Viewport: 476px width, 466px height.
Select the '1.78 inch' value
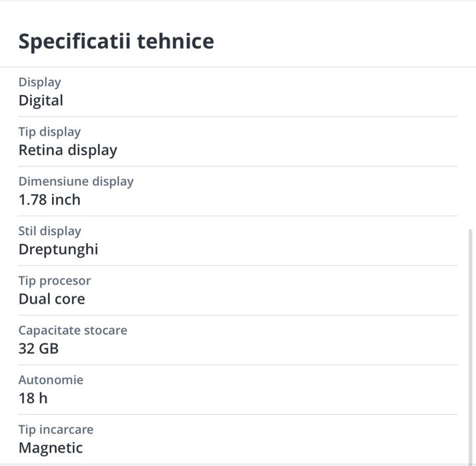[x=49, y=200]
